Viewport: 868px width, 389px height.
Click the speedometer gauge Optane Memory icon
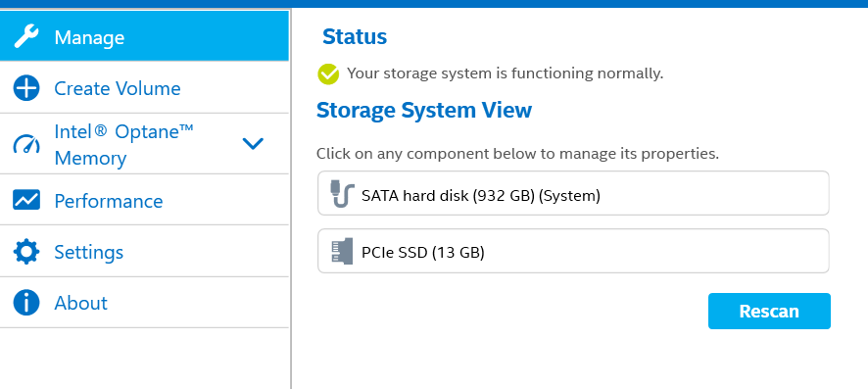pos(26,144)
